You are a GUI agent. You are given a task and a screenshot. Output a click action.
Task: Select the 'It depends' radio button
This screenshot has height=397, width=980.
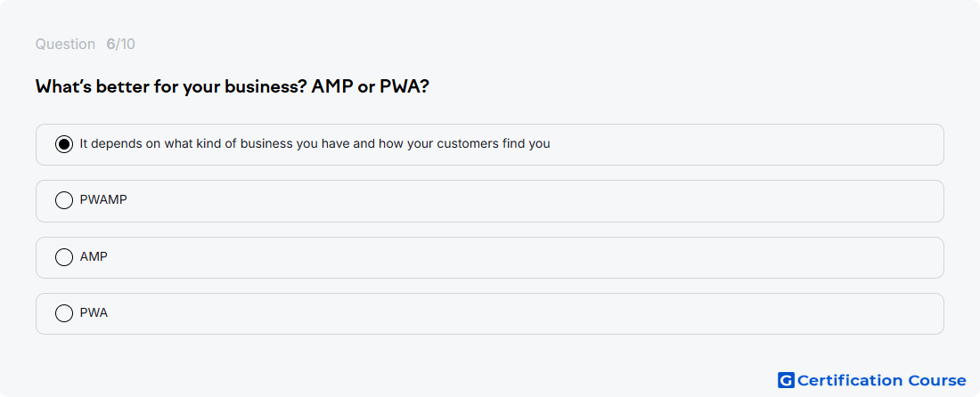pos(64,144)
